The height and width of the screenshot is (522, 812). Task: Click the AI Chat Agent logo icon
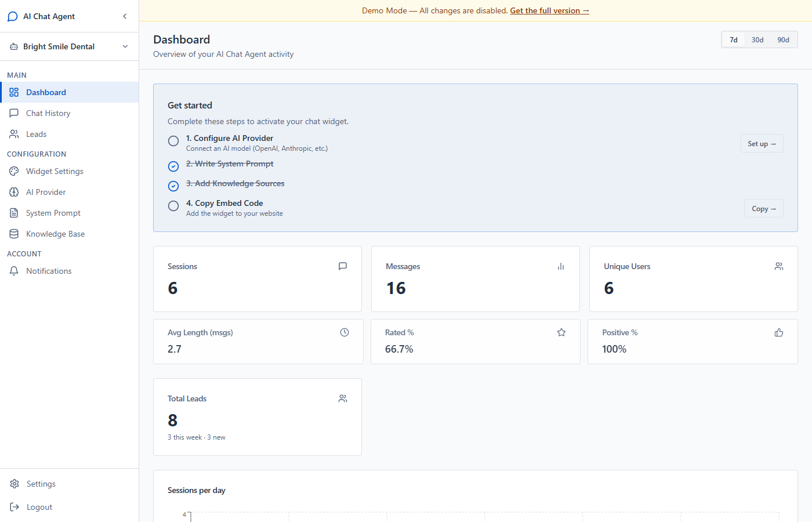point(12,16)
